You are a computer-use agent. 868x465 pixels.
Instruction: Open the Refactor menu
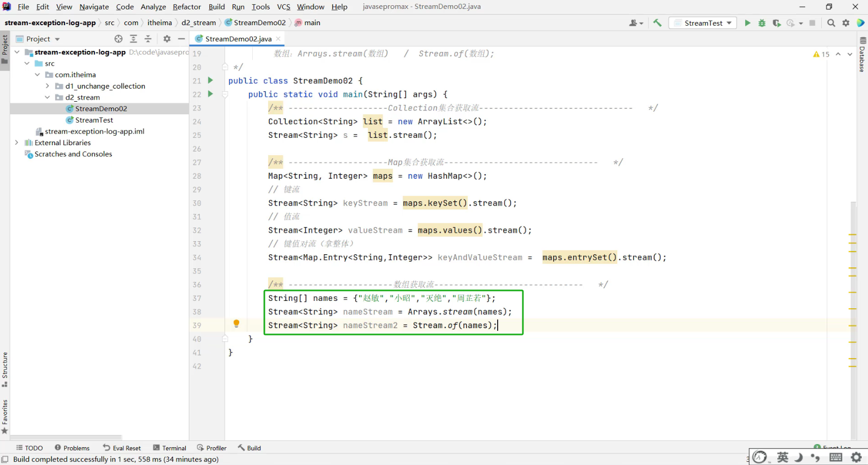point(187,7)
